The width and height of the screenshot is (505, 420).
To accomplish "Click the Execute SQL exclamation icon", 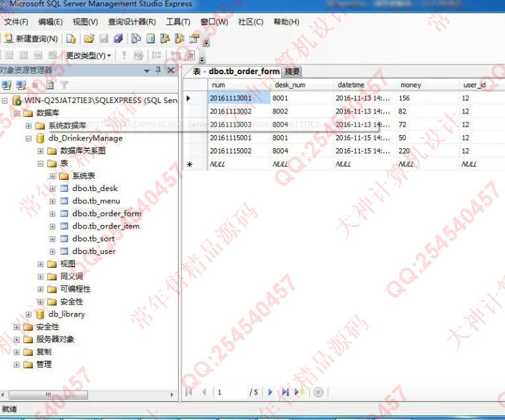I will click(x=123, y=55).
